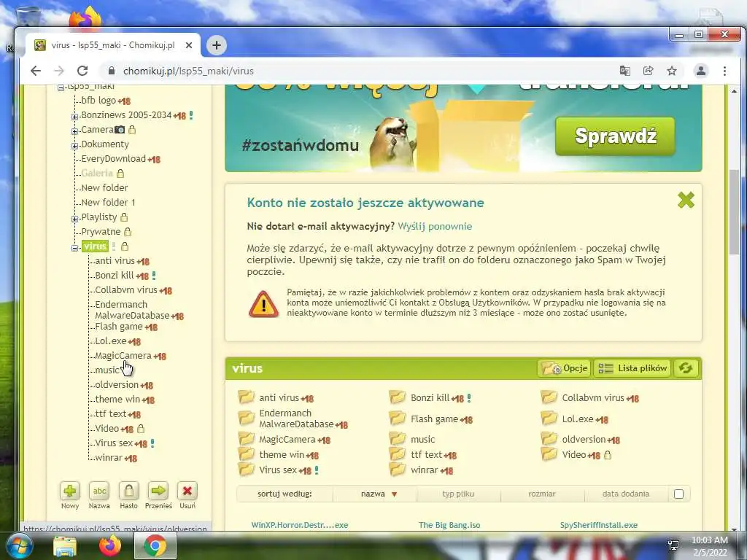Screen dimensions: 747x560
Task: Click the Hasło password lock icon
Action: (128, 491)
